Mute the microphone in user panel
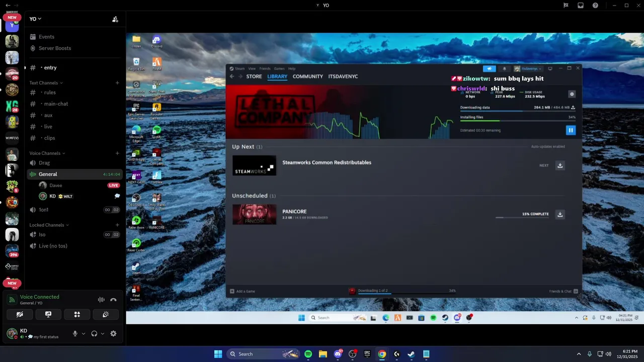This screenshot has height=362, width=644. pos(75,333)
